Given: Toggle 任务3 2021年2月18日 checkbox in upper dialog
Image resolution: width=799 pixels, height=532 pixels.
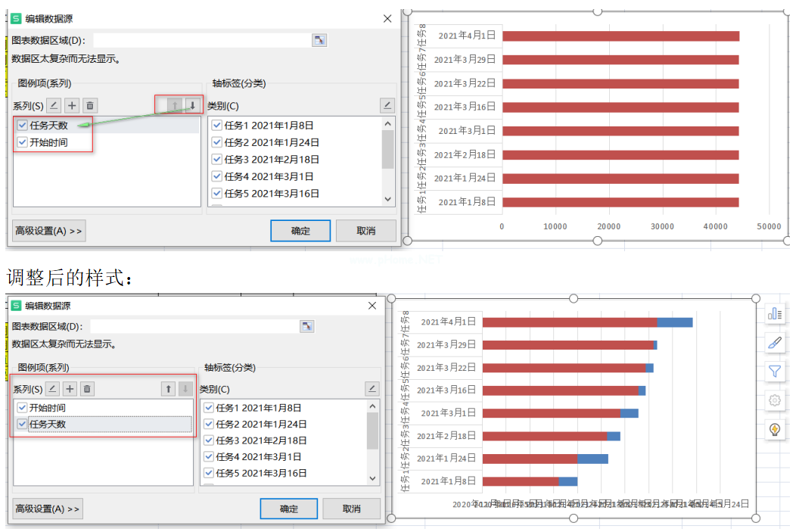Looking at the screenshot, I should [x=217, y=160].
